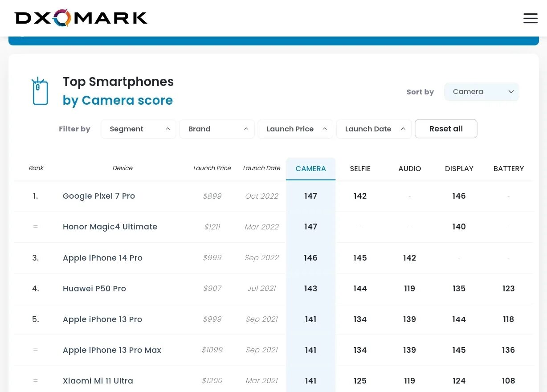The image size is (547, 392).
Task: Click the Mar 2021 launch date
Action: (x=261, y=381)
